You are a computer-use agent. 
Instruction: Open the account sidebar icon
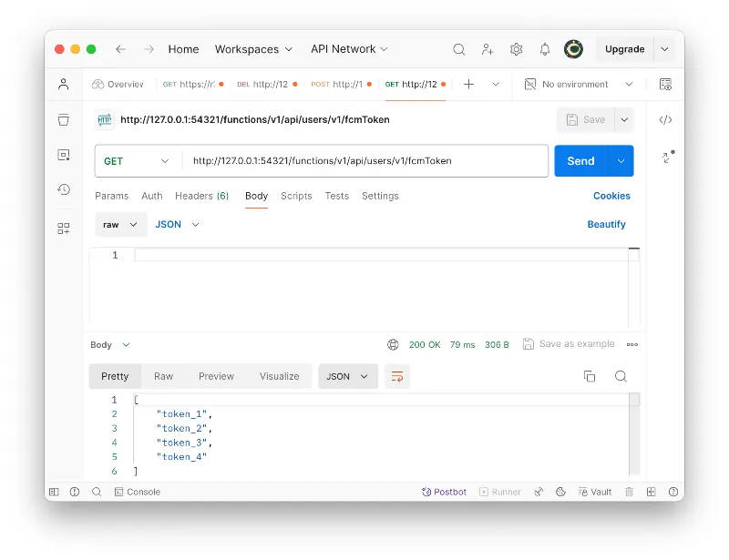pos(64,84)
